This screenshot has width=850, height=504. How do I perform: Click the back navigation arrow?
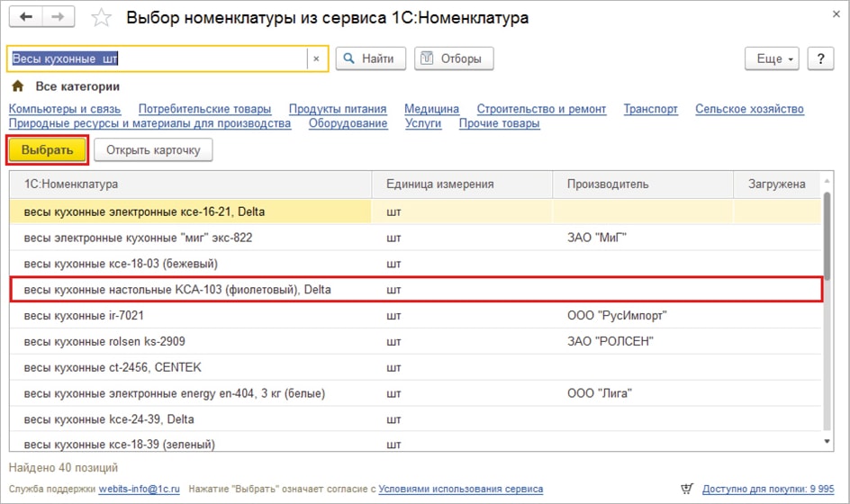26,18
